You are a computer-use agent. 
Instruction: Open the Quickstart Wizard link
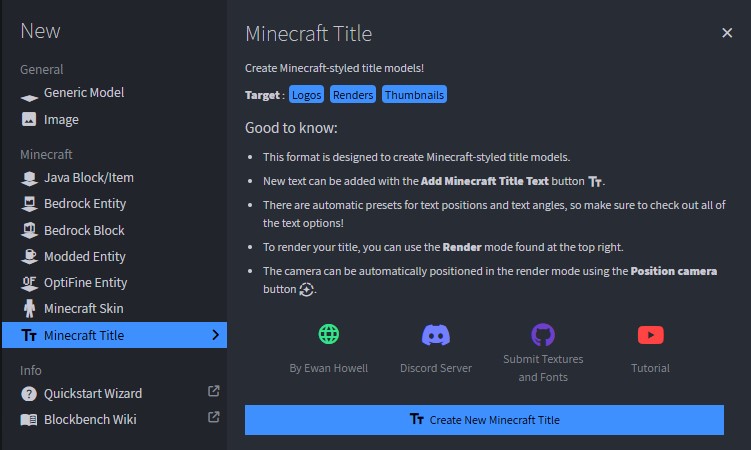[x=92, y=393]
